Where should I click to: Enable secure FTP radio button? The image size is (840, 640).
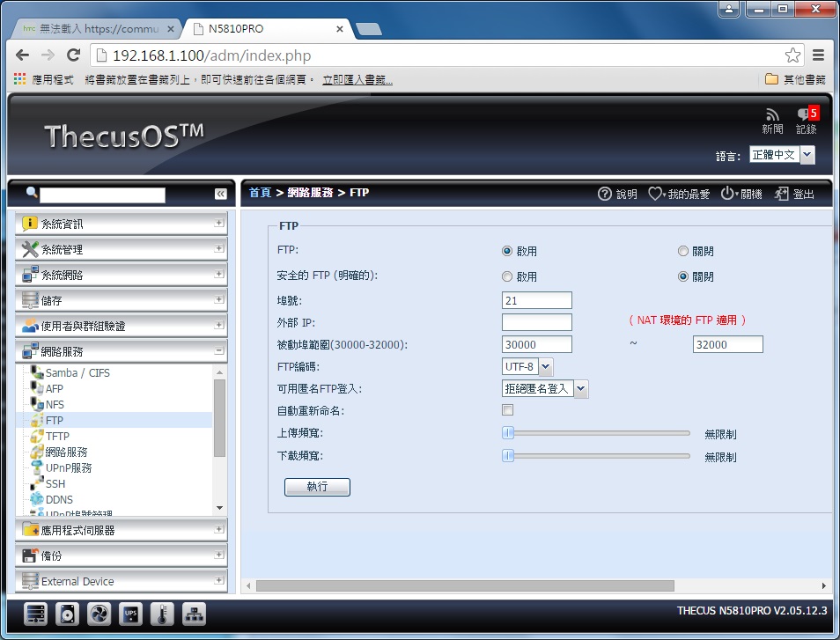507,276
